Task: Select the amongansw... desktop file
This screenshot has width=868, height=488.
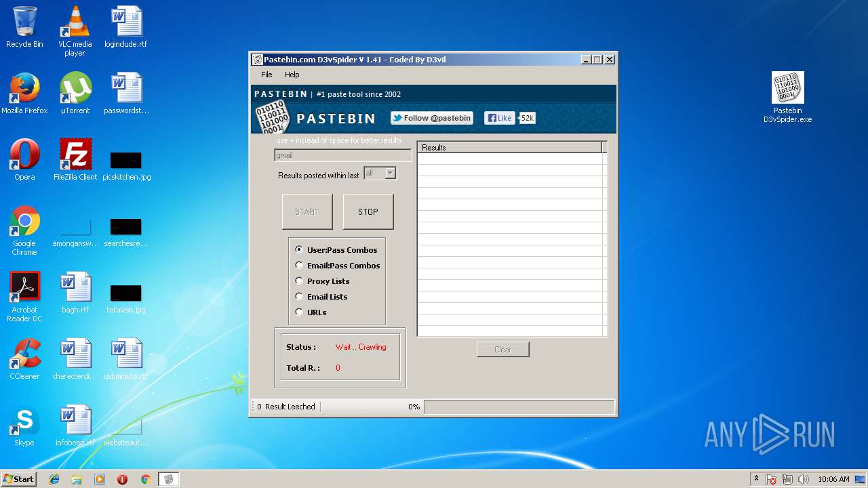Action: click(x=75, y=232)
